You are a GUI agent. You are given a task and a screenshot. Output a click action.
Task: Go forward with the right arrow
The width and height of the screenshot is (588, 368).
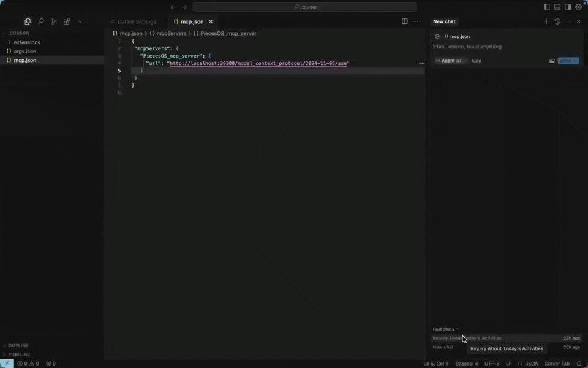click(x=184, y=7)
